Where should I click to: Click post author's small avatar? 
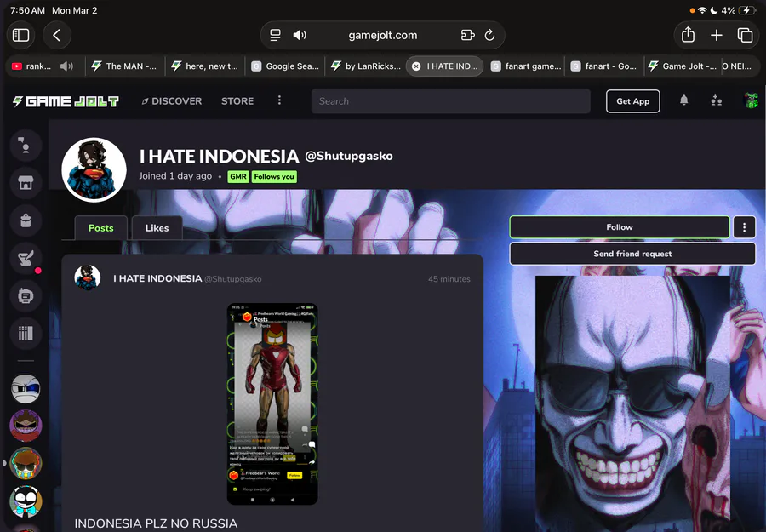click(x=88, y=278)
